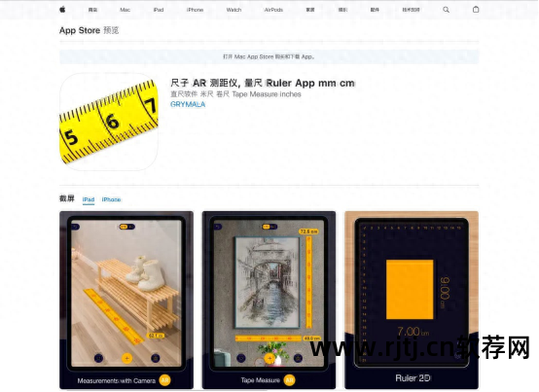The height and width of the screenshot is (392, 539).
Task: Open the iPad navigation menu item
Action: pos(159,10)
